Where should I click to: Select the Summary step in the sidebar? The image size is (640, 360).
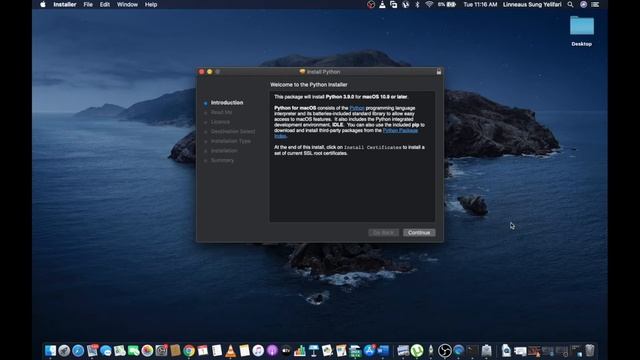click(222, 160)
